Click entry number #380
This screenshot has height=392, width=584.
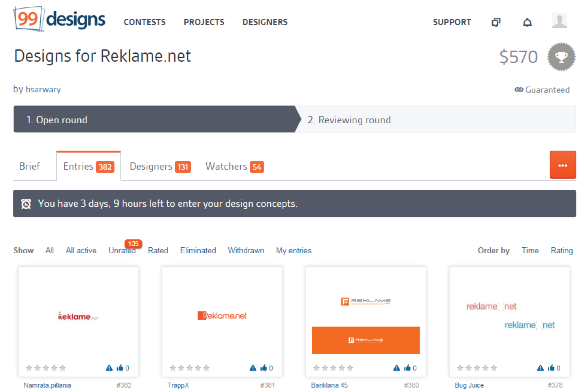411,385
